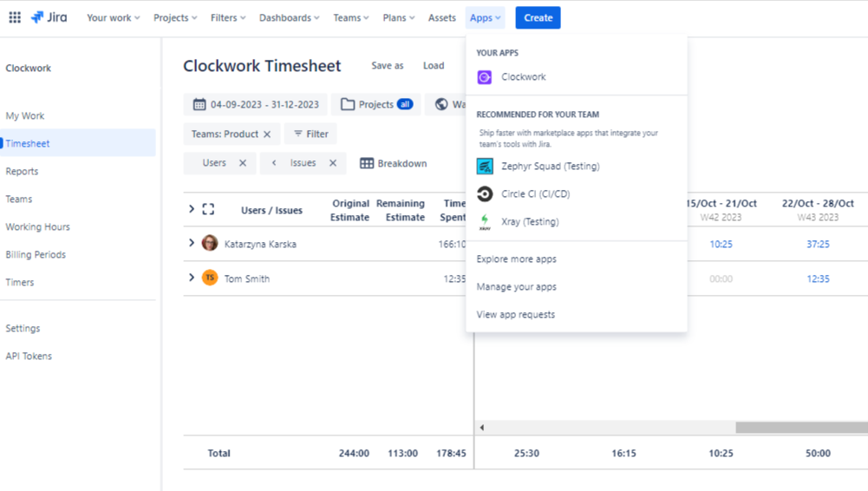Screen dimensions: 868x491
Task: Click the scrollbar left arrow
Action: click(x=481, y=428)
